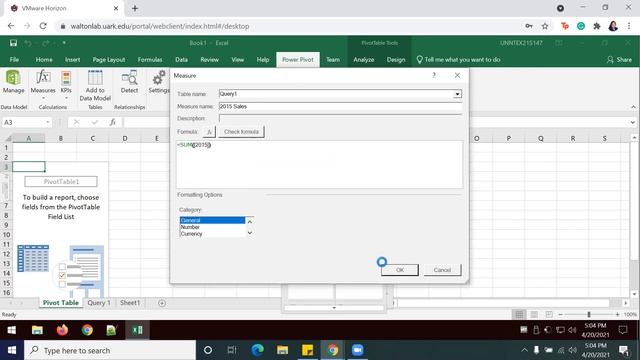Click the formula bar fx icon
The height and width of the screenshot is (360, 640).
point(113,122)
